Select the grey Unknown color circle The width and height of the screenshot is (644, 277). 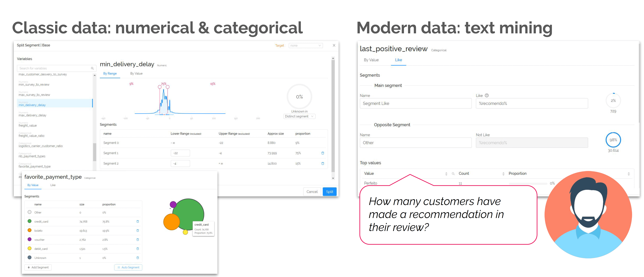tap(30, 257)
